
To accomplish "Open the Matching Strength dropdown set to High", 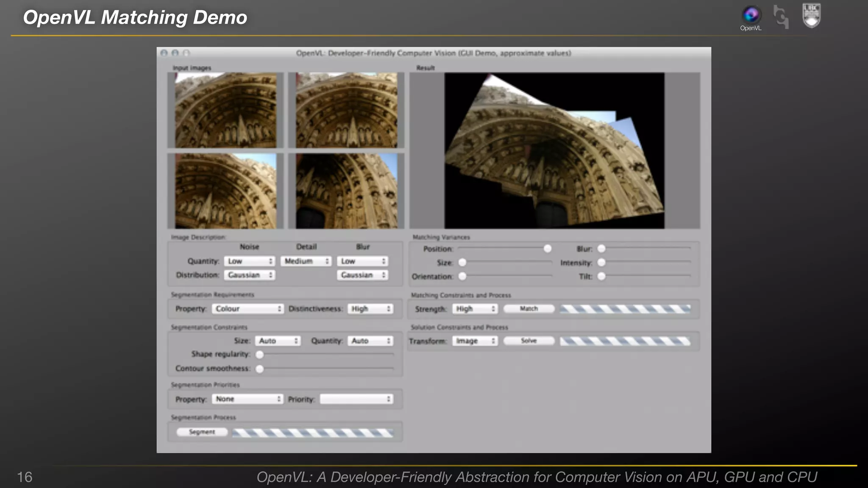I will tap(475, 309).
